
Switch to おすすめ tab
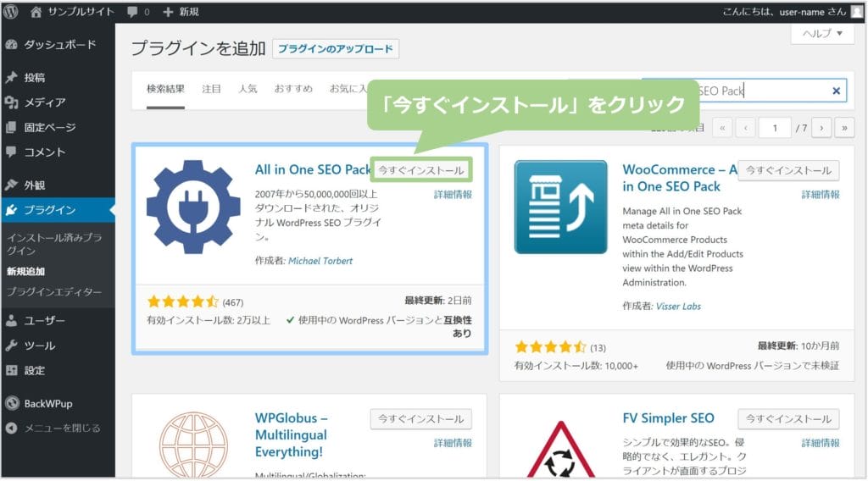tap(293, 89)
